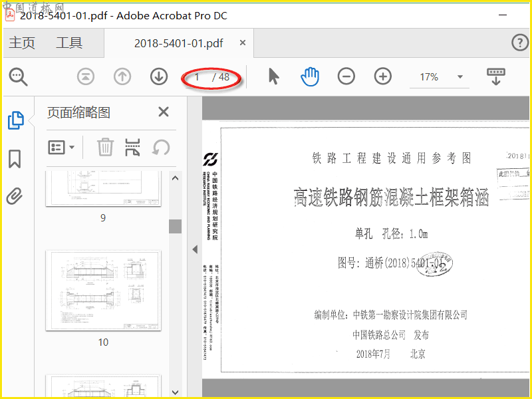Select the page 9 thumbnail
Image resolution: width=532 pixels, height=399 pixels.
pyautogui.click(x=104, y=188)
